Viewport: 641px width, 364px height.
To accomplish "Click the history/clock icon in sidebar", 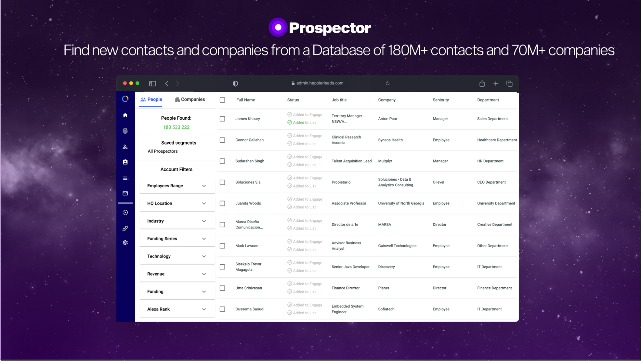I will point(125,213).
